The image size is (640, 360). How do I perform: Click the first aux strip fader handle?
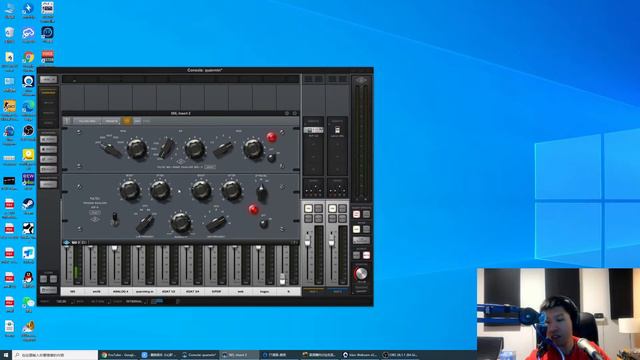tap(307, 241)
